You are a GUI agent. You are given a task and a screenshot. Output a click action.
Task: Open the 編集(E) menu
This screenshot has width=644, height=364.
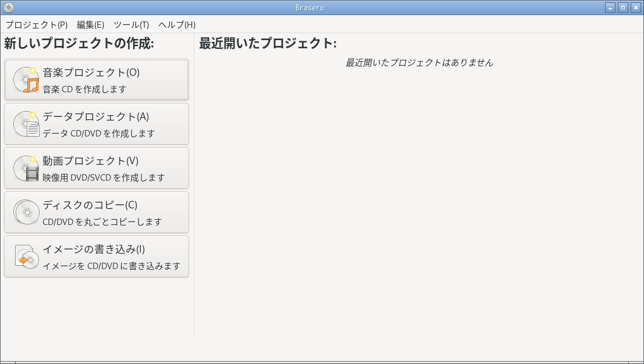(x=88, y=25)
